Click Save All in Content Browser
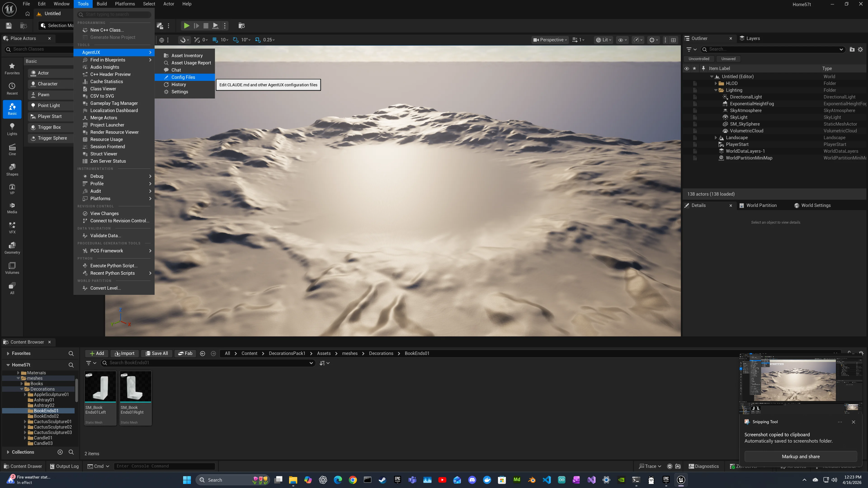868x488 pixels. coord(157,353)
